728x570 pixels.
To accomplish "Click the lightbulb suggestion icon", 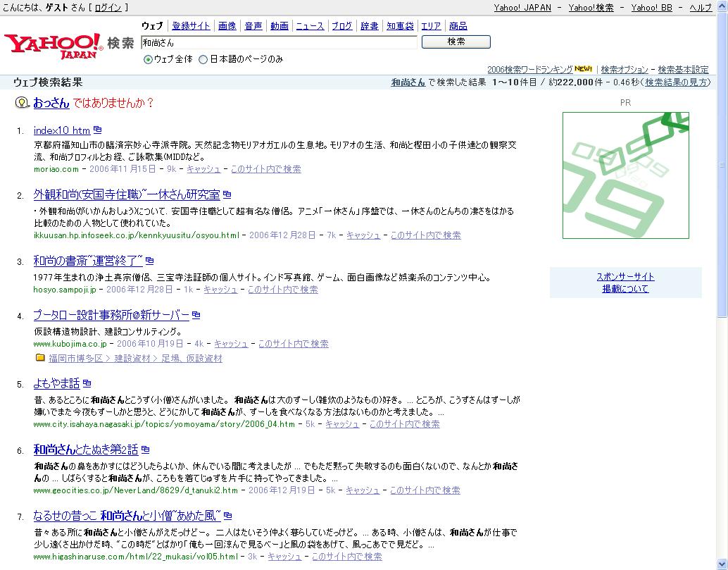I will 22,102.
